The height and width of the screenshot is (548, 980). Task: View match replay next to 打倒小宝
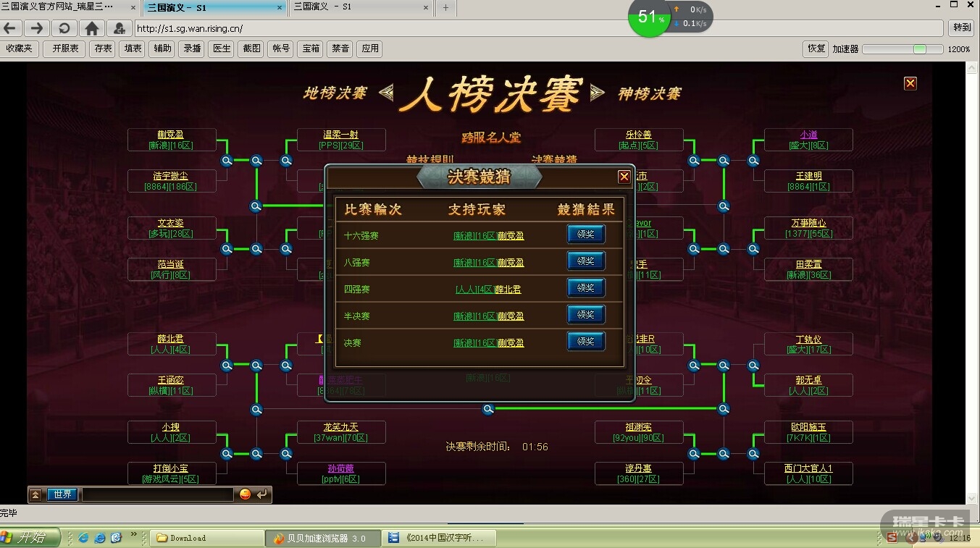[x=227, y=454]
